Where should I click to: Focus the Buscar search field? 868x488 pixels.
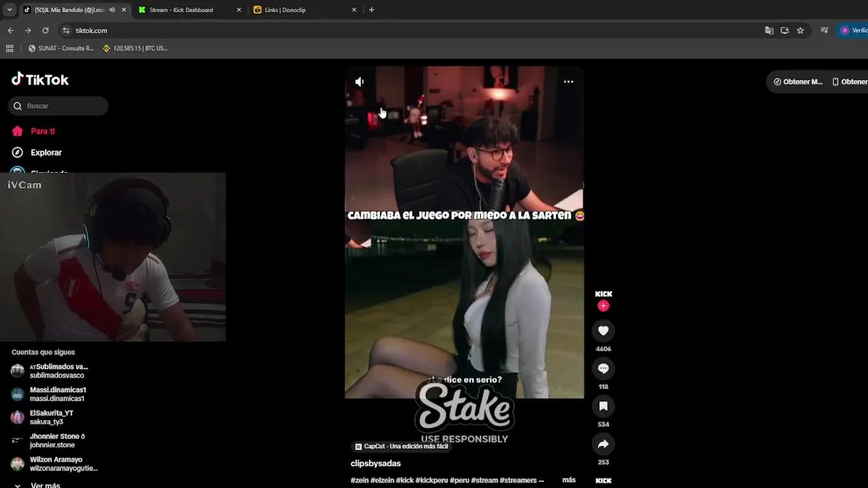[x=58, y=106]
